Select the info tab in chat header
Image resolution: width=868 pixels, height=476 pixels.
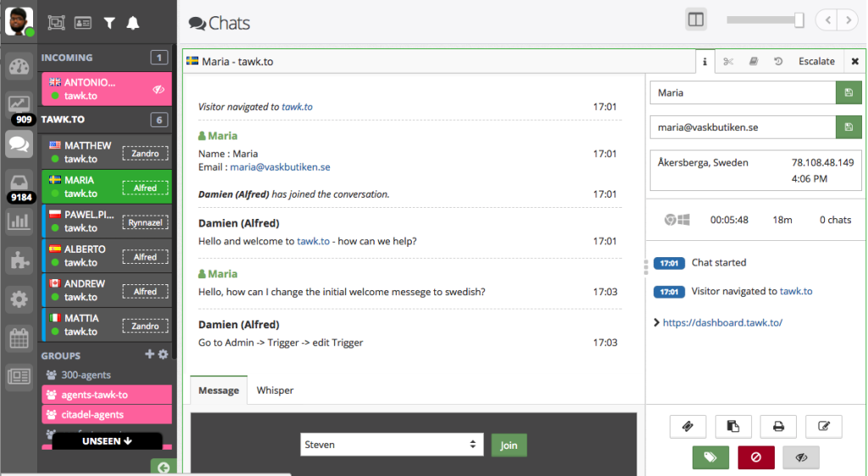pyautogui.click(x=704, y=61)
